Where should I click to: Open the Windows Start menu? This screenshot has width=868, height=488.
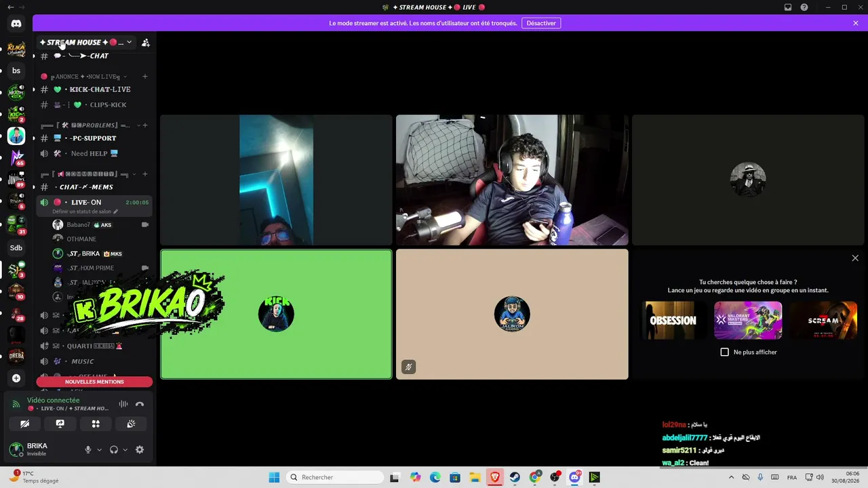click(x=274, y=477)
